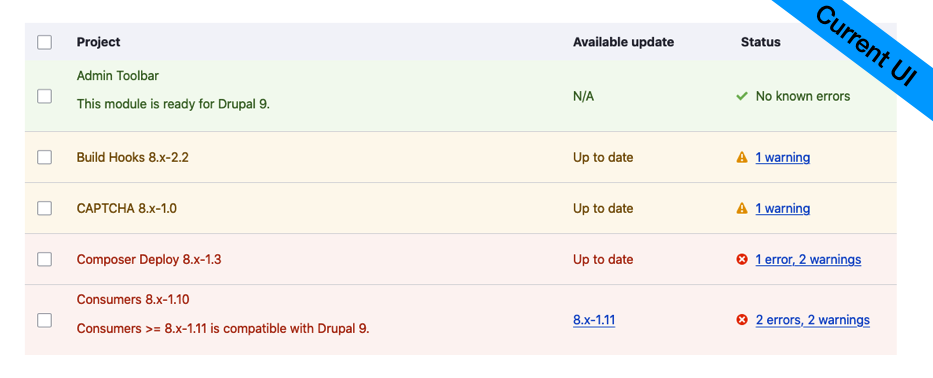The height and width of the screenshot is (378, 933).
Task: Check the Composer Deploy 8.x-1.3 checkbox
Action: (45, 260)
